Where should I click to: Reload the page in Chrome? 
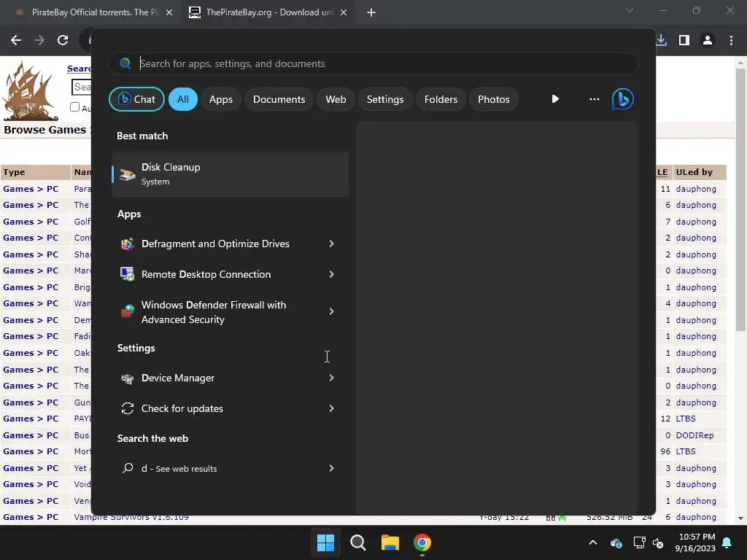click(63, 41)
